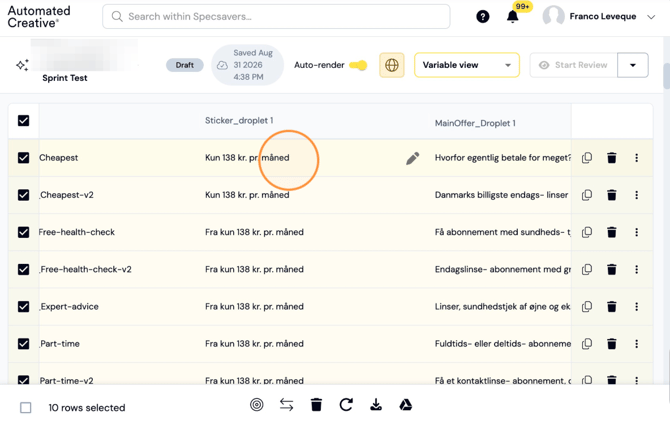Image resolution: width=670 pixels, height=425 pixels.
Task: Click the Sprint Test title text
Action: (x=65, y=78)
